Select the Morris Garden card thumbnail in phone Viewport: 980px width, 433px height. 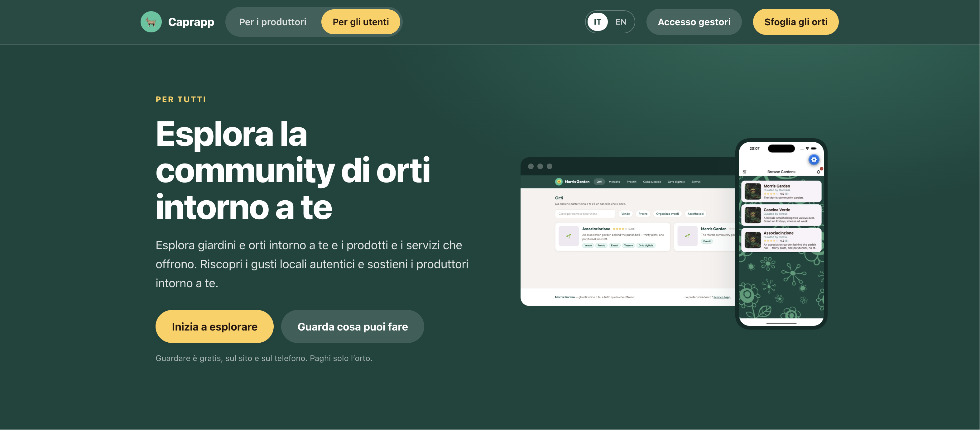[752, 192]
